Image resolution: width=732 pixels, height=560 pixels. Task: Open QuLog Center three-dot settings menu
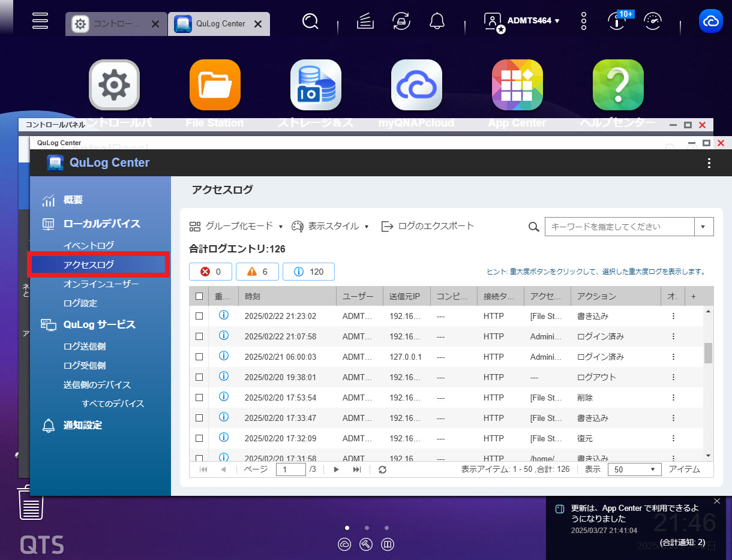coord(709,163)
